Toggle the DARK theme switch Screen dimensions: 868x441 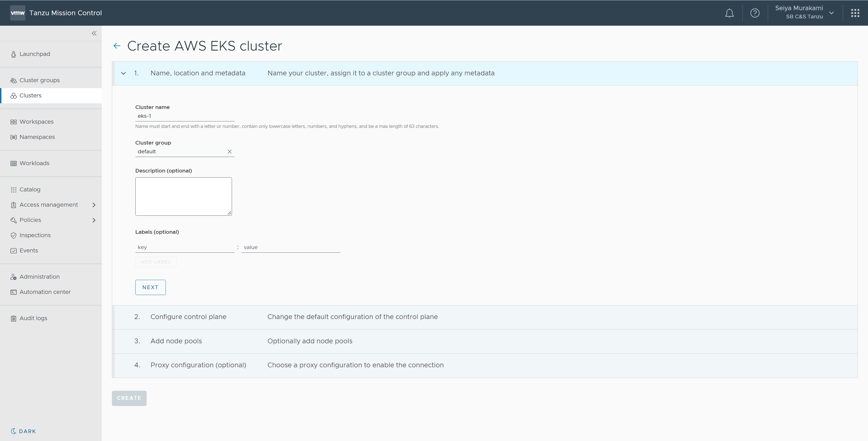tap(23, 431)
